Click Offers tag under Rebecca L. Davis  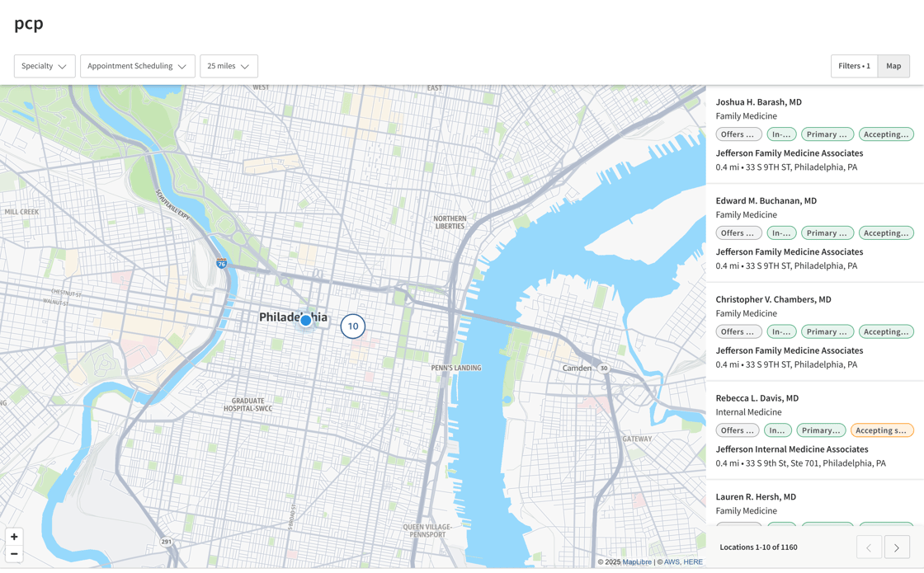coord(738,430)
